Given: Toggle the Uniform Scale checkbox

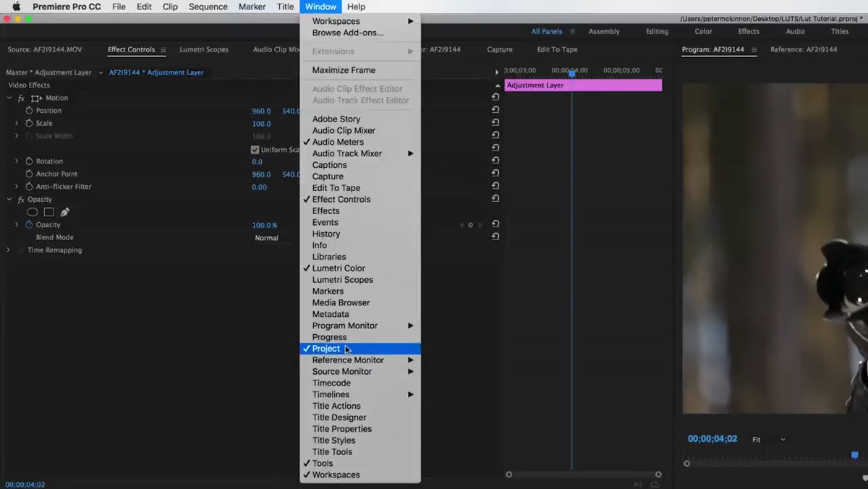Looking at the screenshot, I should (255, 150).
